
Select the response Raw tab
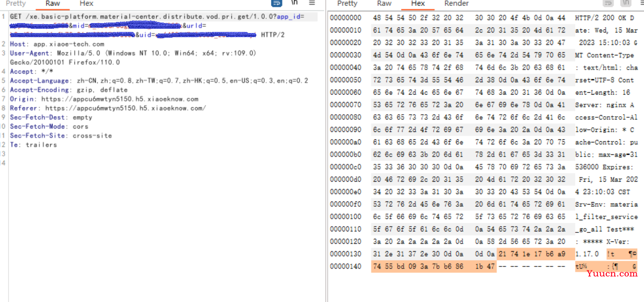click(384, 4)
